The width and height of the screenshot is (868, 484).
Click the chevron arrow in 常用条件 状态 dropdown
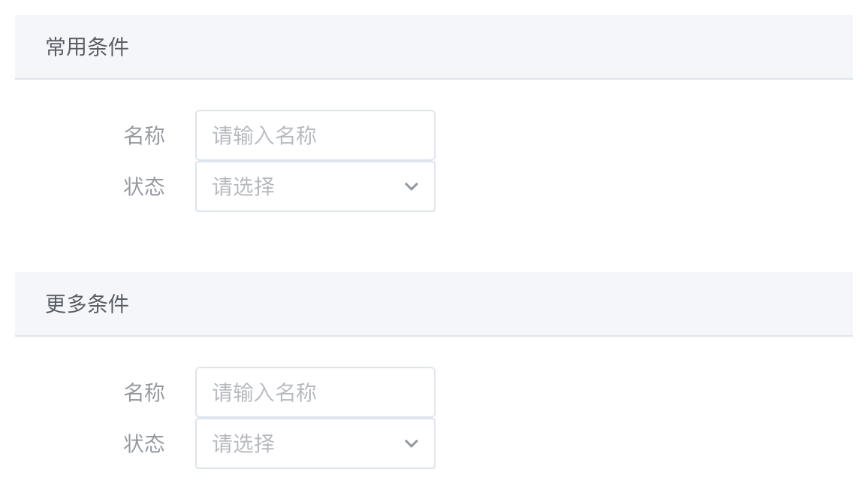pos(411,186)
